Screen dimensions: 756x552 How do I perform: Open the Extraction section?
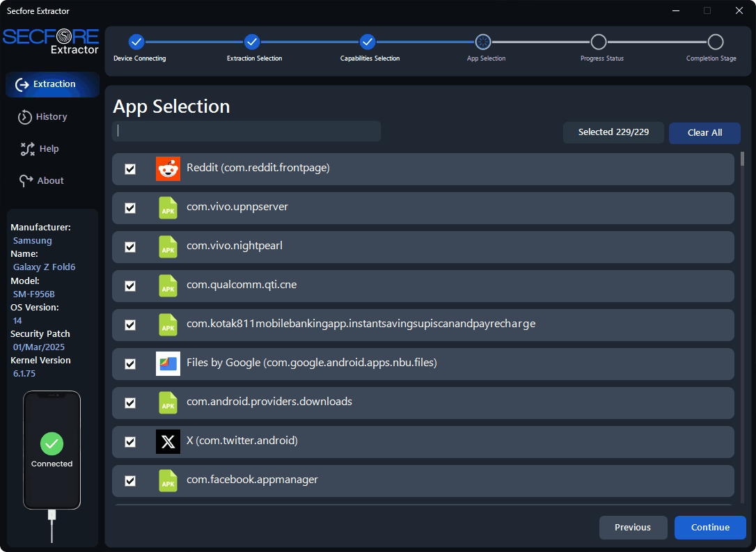(52, 84)
